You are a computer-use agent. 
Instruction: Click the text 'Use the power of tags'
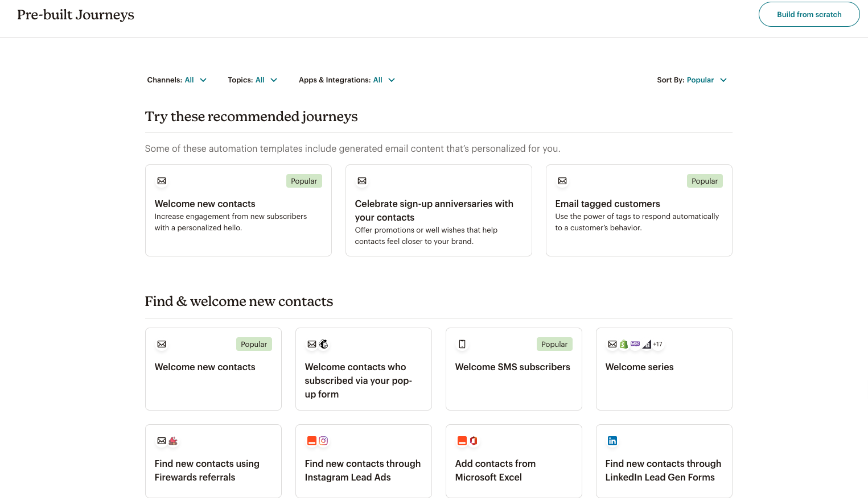(x=593, y=216)
